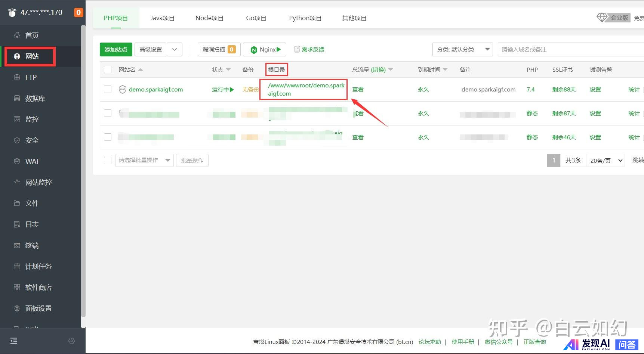Open the 分类: 默认分类 dropdown
This screenshot has height=354, width=644.
pyautogui.click(x=462, y=50)
